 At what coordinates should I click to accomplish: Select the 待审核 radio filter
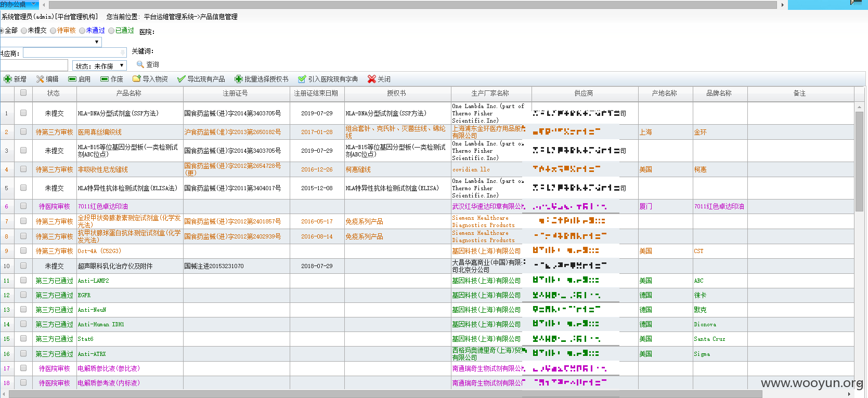tap(53, 31)
